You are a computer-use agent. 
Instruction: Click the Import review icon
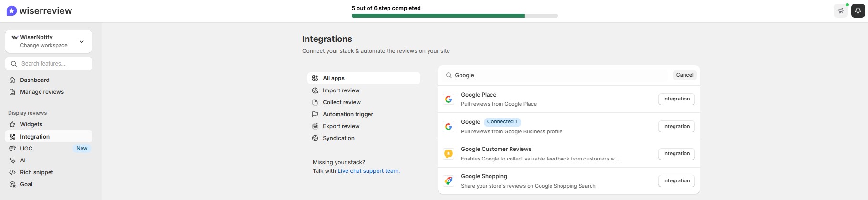pyautogui.click(x=315, y=90)
